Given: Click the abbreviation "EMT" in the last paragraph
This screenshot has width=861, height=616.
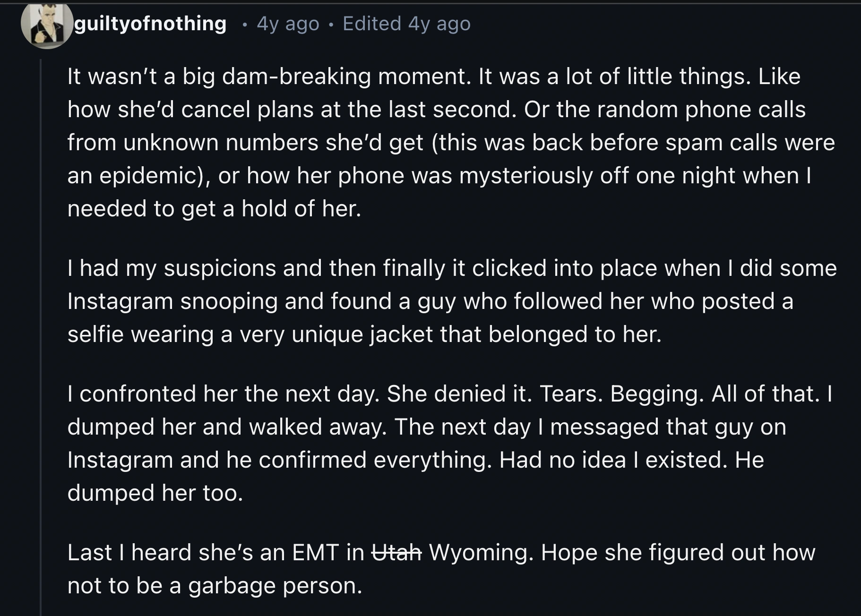Looking at the screenshot, I should 316,552.
